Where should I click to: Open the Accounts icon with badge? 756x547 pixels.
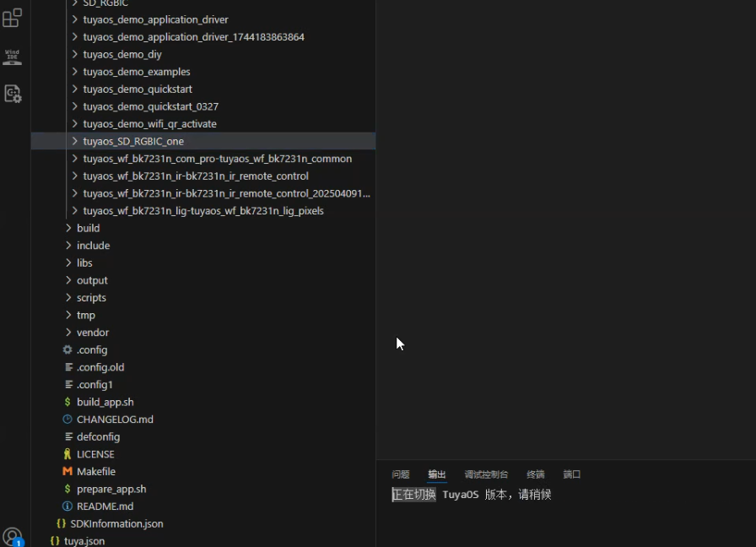point(13,537)
